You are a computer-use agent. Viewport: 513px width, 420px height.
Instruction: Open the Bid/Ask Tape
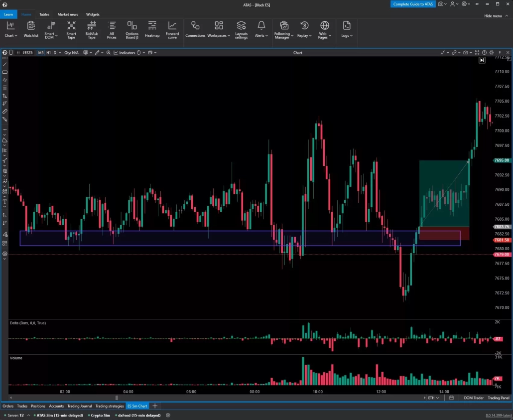pyautogui.click(x=91, y=30)
